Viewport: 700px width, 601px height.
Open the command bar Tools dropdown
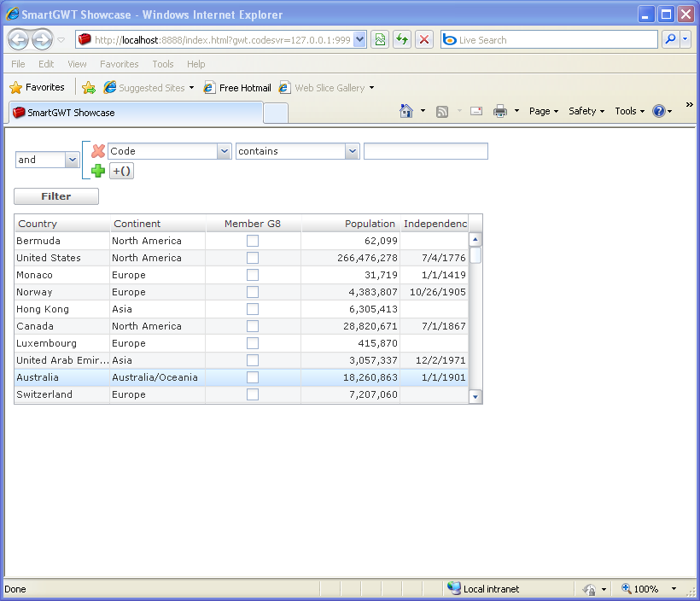point(629,111)
